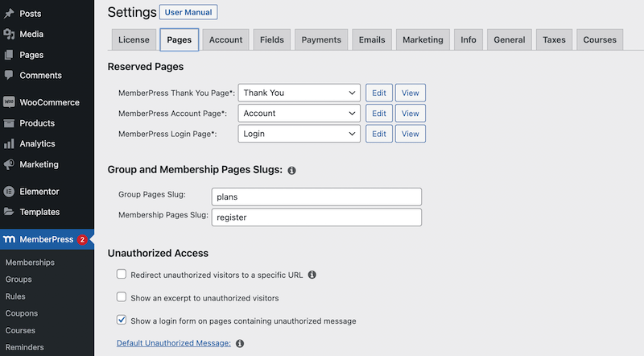This screenshot has height=356, width=644.
Task: Switch to the Info tab
Action: point(469,40)
